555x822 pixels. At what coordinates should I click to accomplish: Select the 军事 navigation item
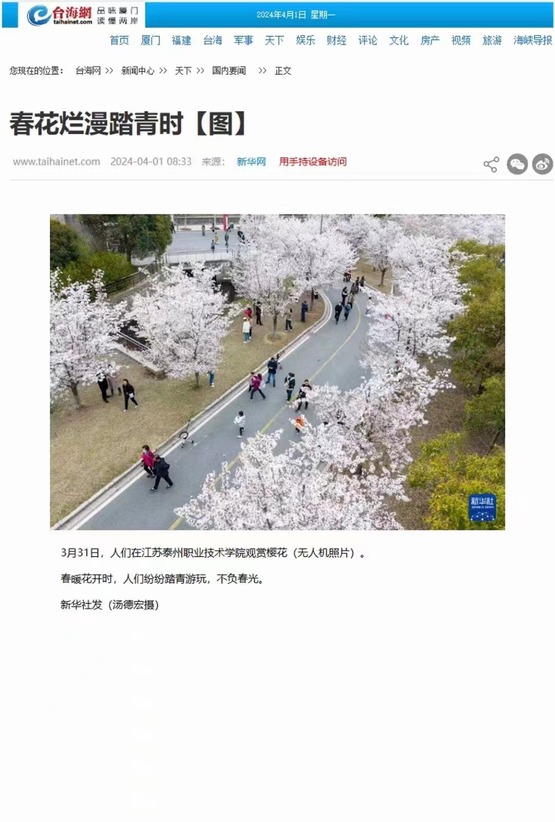click(x=243, y=40)
